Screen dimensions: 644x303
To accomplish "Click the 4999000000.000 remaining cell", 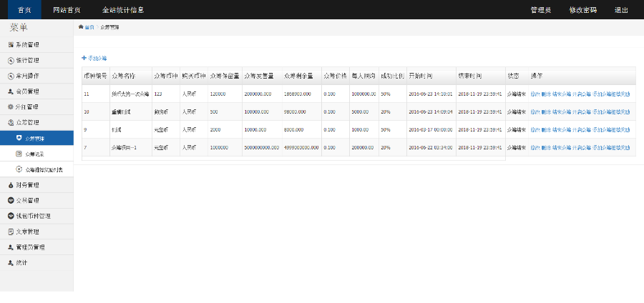I will 301,148.
